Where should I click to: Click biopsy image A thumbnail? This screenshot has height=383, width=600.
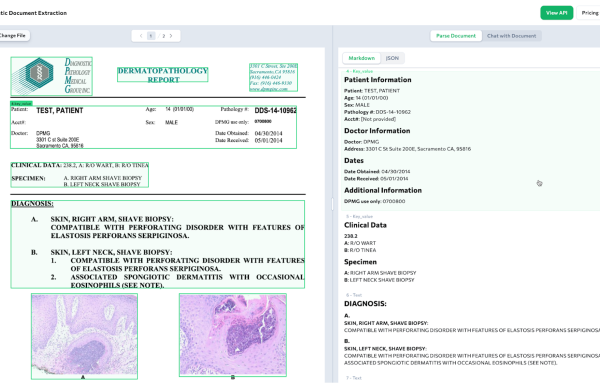point(84,336)
